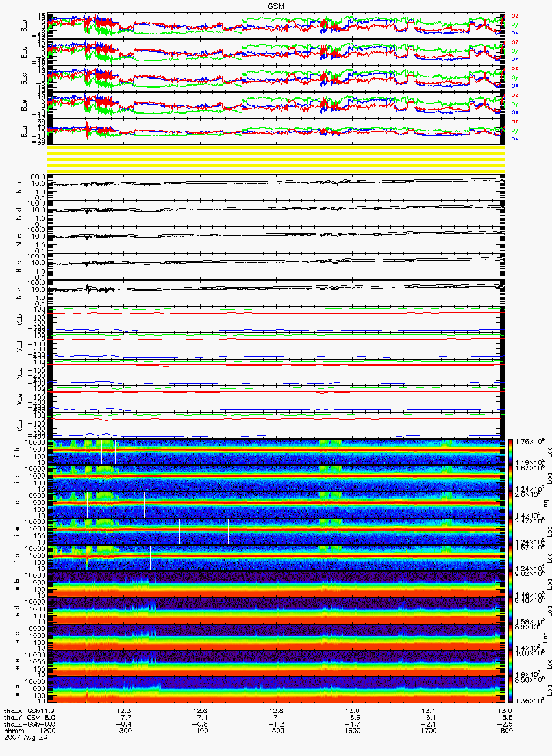Click the i_c spectrogram color bar

[511, 505]
